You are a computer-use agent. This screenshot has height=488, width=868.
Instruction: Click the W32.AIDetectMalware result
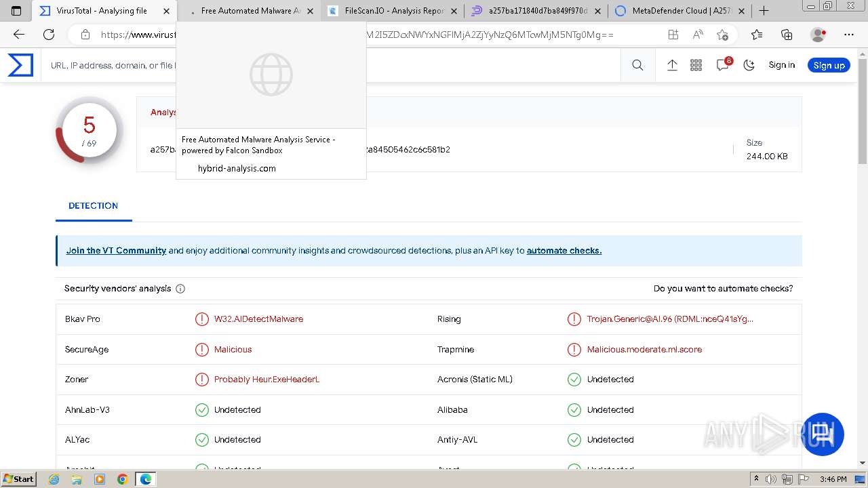point(258,319)
